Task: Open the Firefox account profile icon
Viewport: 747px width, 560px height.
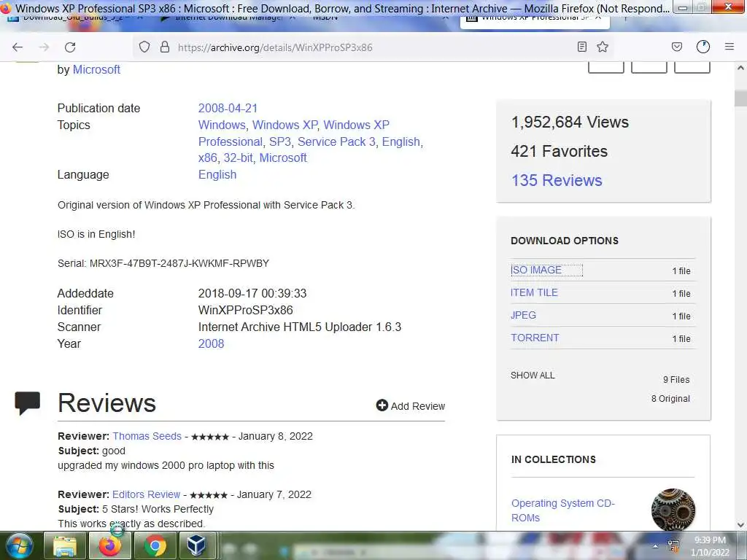Action: tap(703, 47)
